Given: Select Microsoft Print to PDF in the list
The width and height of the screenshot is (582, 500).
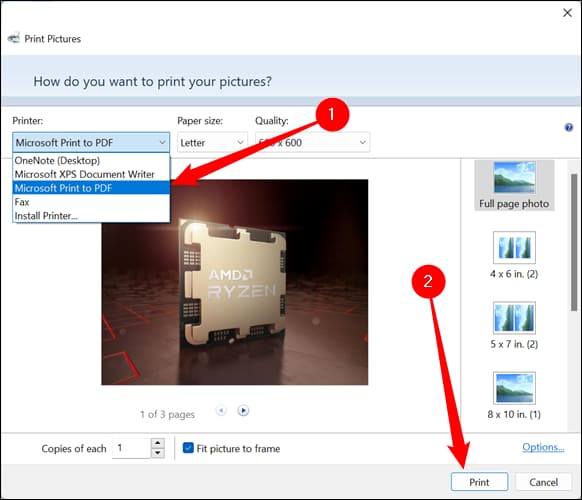Looking at the screenshot, I should pos(91,188).
